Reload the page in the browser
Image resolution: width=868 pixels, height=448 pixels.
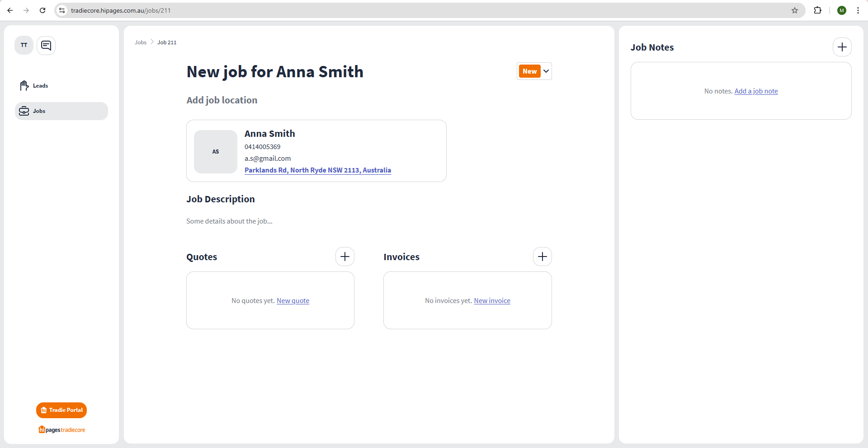42,10
